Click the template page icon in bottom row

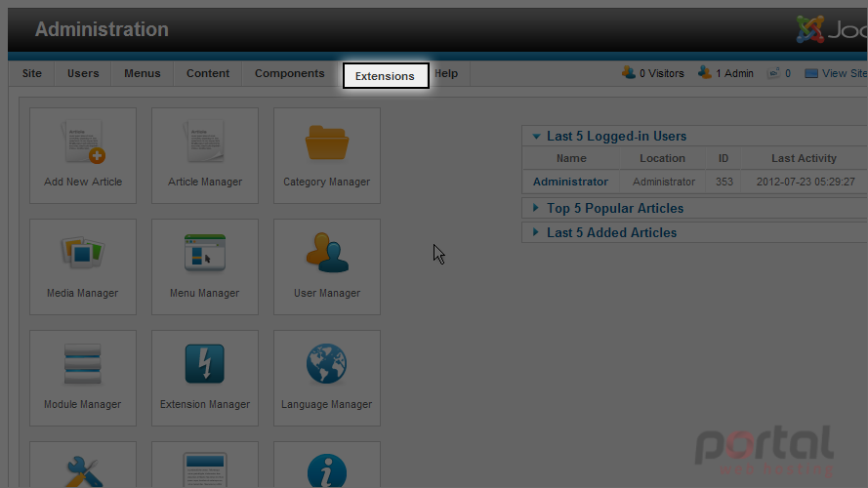[x=205, y=470]
